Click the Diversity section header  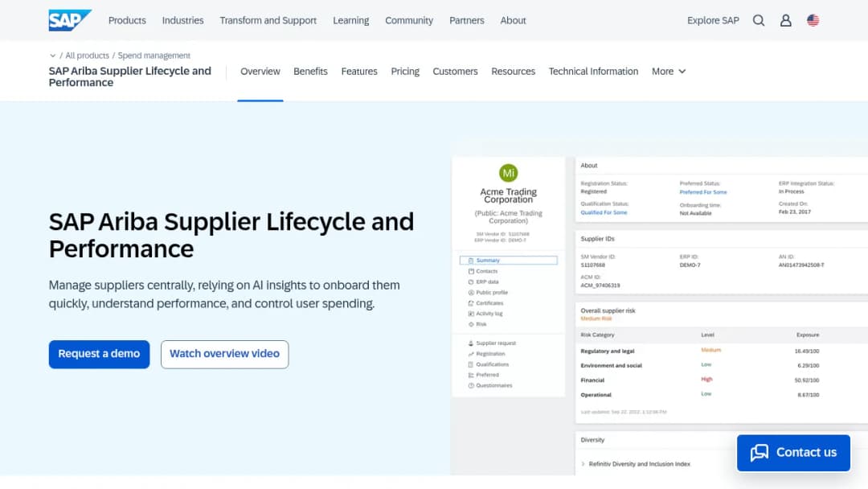[592, 440]
